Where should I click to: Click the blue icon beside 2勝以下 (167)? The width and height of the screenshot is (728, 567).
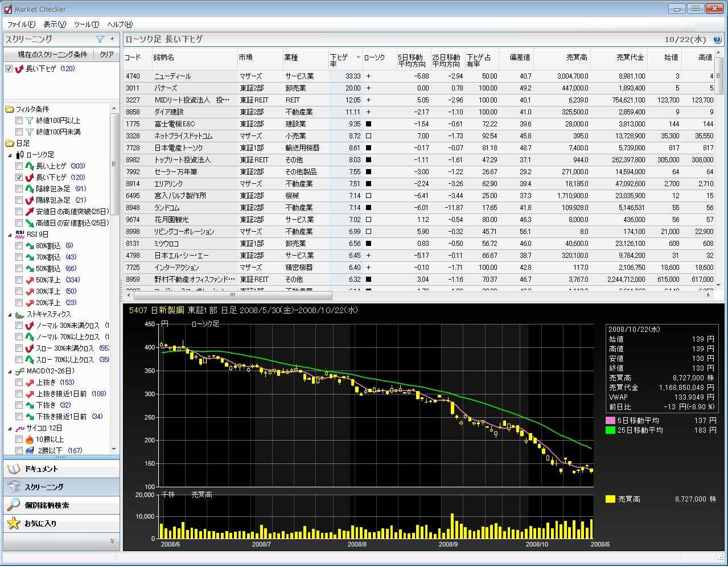(x=30, y=450)
